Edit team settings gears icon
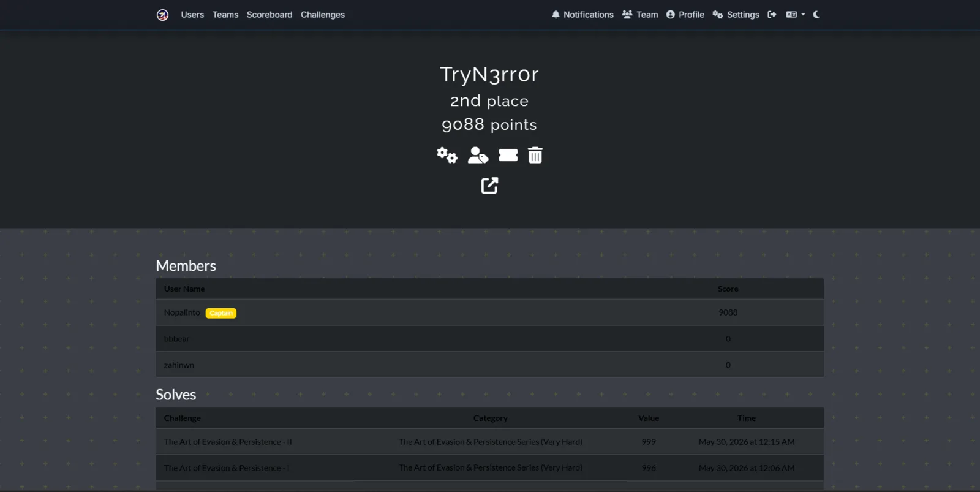Image resolution: width=980 pixels, height=492 pixels. coord(447,155)
